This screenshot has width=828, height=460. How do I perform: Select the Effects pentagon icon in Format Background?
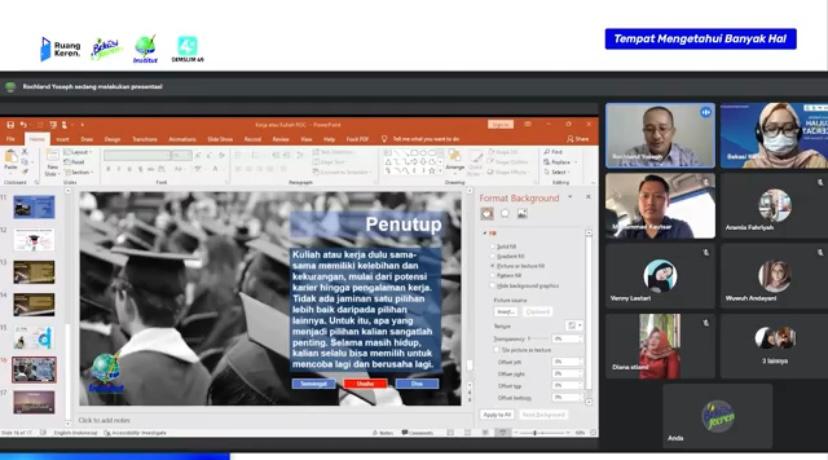(x=504, y=213)
